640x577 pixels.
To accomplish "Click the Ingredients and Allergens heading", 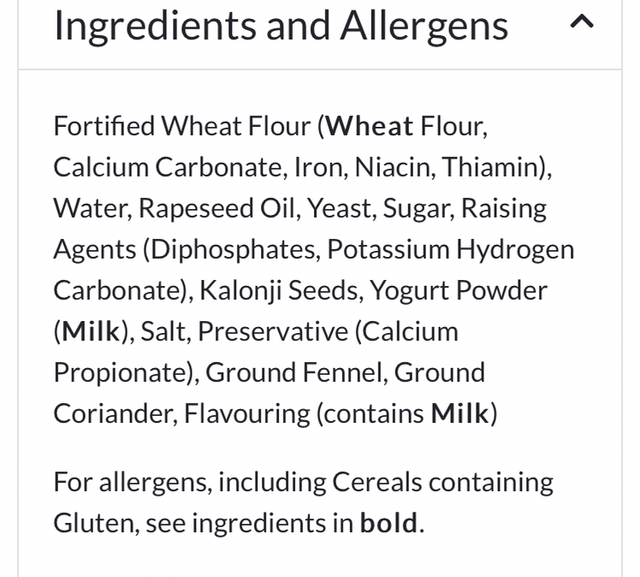I will [x=281, y=25].
